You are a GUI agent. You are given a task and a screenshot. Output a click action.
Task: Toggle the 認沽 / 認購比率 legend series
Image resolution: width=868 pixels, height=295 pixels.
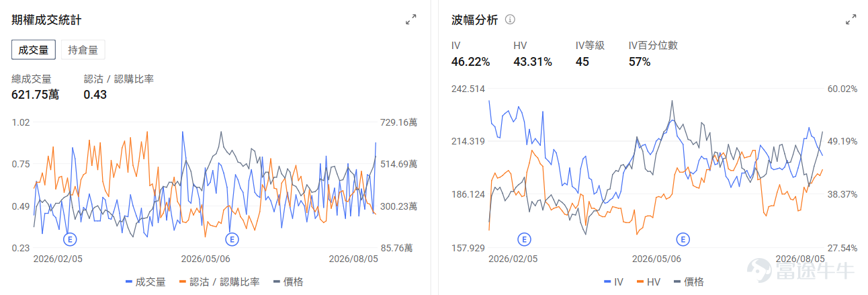point(219,282)
